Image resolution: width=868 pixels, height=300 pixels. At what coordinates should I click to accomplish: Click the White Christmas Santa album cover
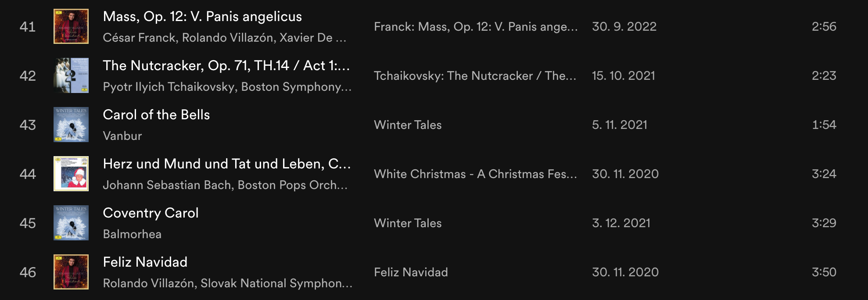coord(71,174)
